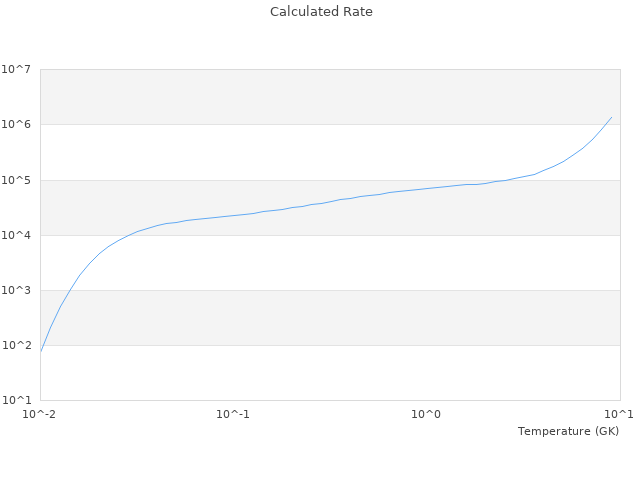Click the white band between 10^1 and 10^2

click(330, 373)
